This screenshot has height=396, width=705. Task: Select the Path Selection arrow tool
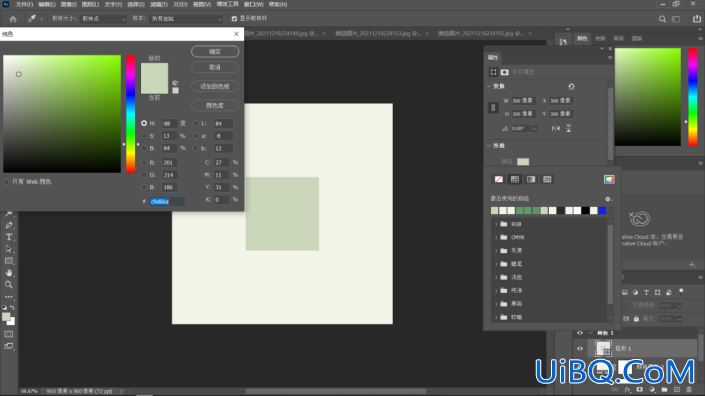pyautogui.click(x=9, y=249)
